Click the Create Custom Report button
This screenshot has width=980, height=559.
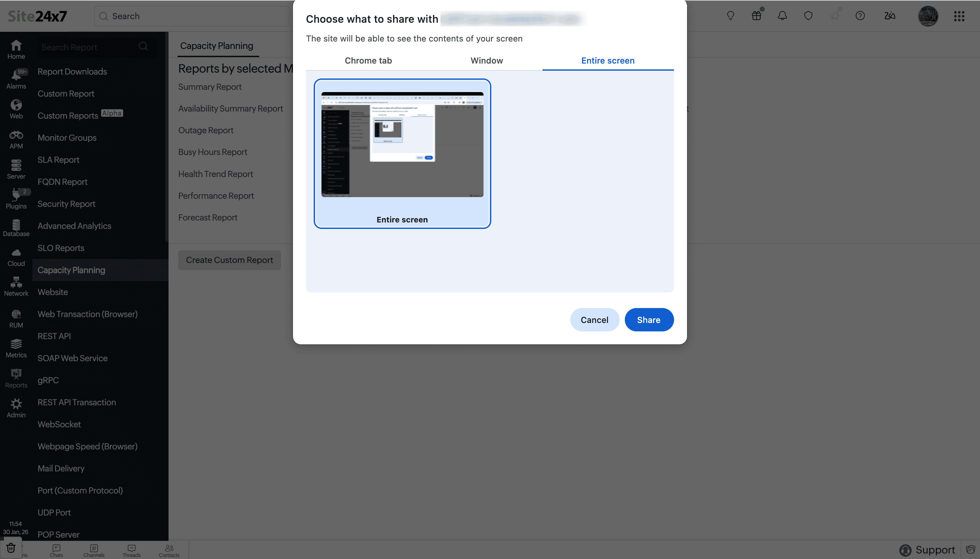point(229,260)
